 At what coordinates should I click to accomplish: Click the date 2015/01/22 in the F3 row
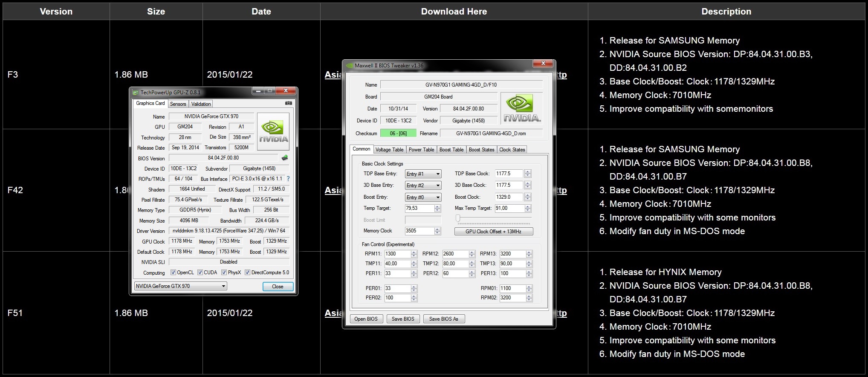tap(230, 75)
